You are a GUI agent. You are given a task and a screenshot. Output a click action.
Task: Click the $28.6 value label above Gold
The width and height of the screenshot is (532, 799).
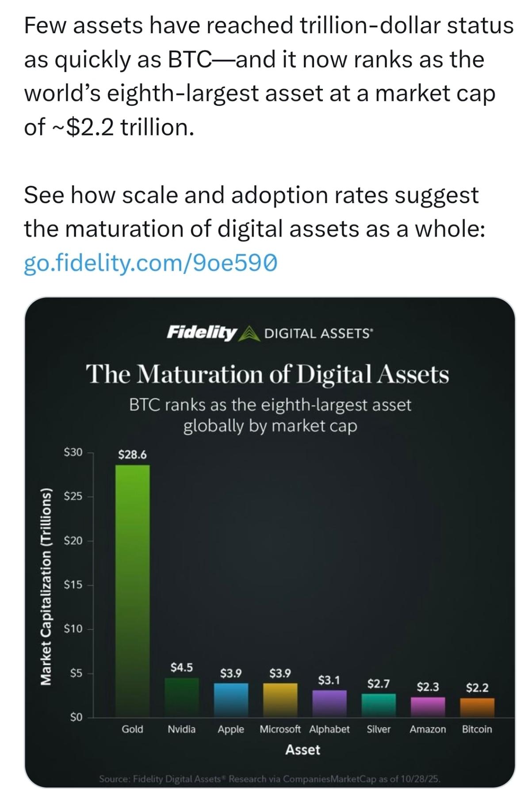[132, 455]
